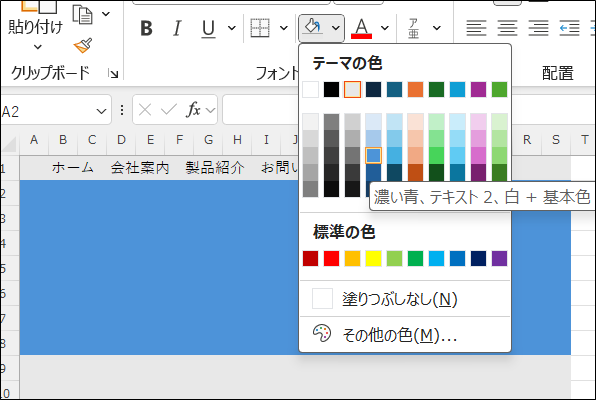The height and width of the screenshot is (400, 596).
Task: Click the Decrease Indent icon
Action: pos(569,28)
